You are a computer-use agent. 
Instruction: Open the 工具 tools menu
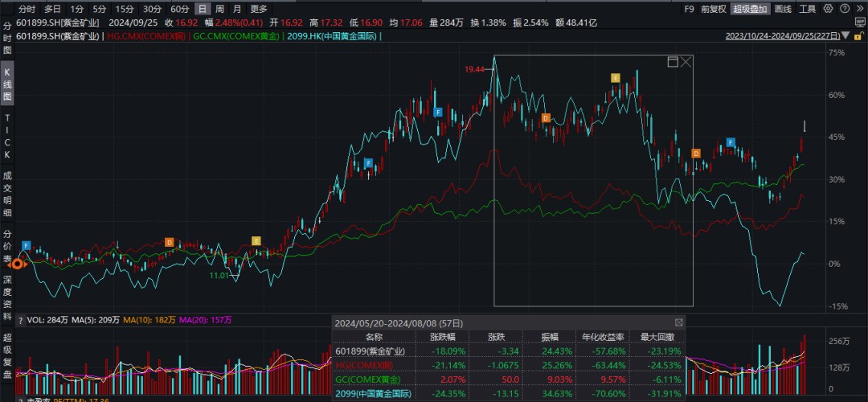[807, 9]
